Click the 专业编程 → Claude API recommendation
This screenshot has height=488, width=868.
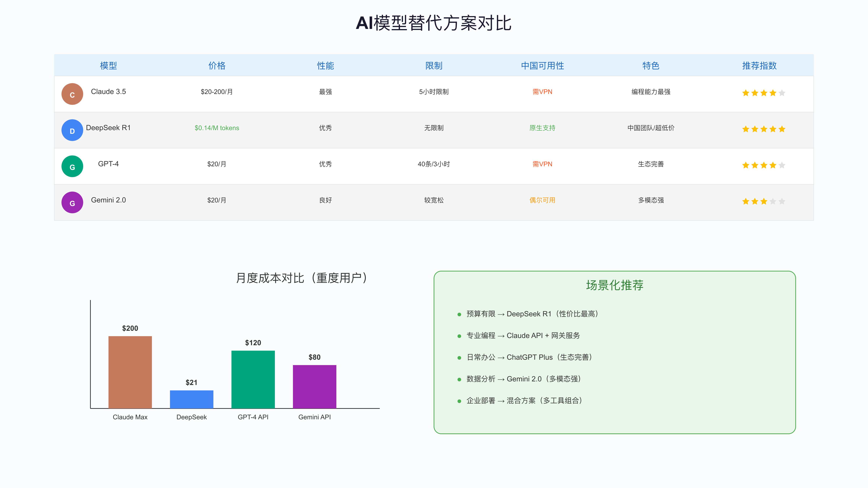[x=523, y=336]
